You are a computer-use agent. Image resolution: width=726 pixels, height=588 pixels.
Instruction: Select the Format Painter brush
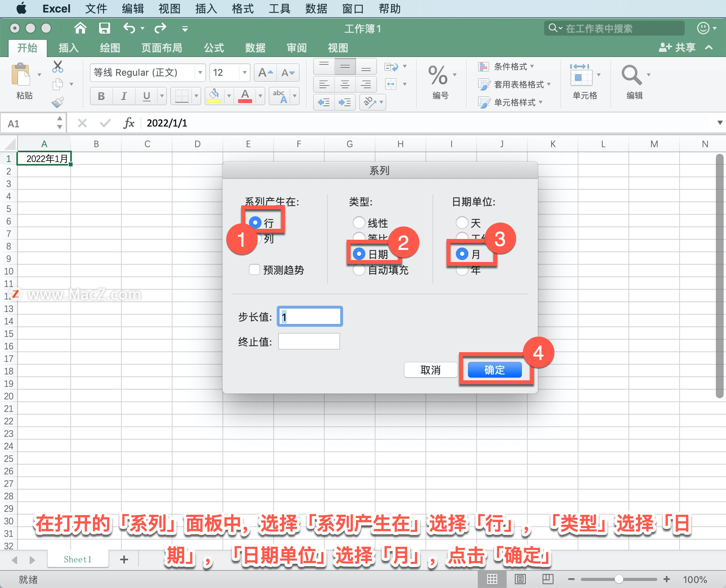click(58, 102)
